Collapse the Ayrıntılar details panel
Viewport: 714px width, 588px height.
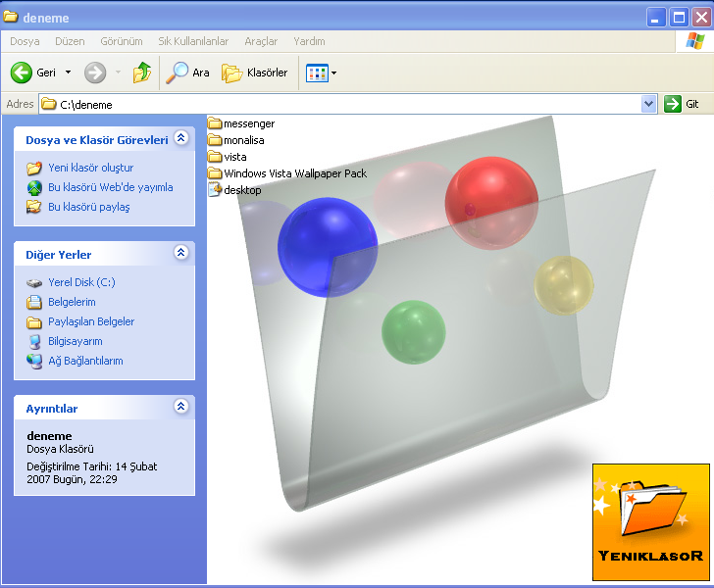[180, 406]
